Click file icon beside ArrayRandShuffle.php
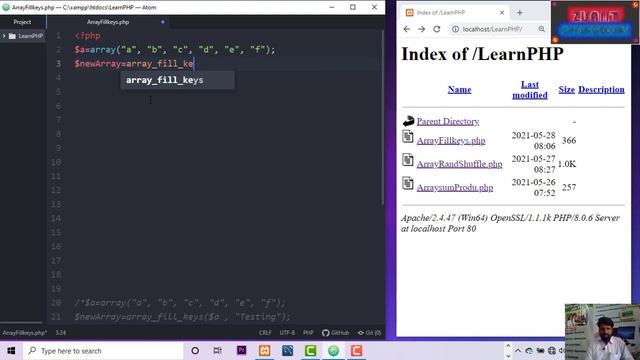 [x=408, y=160]
